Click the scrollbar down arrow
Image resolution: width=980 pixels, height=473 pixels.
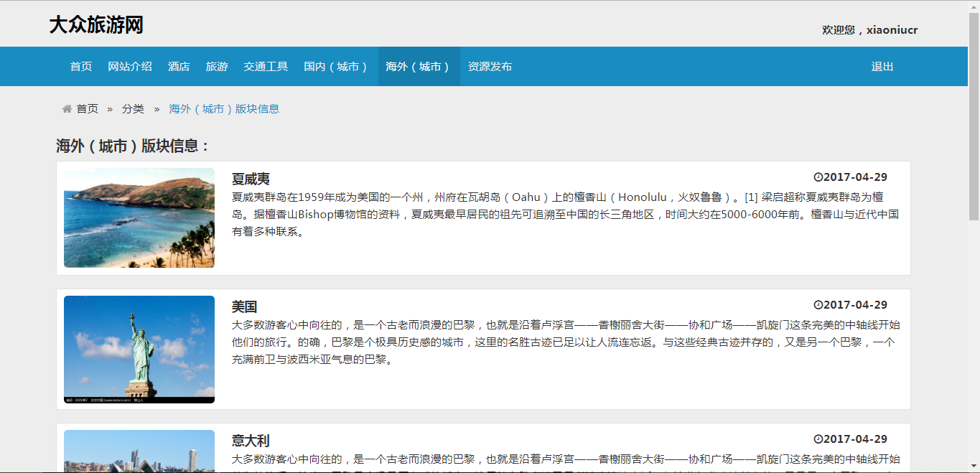[x=974, y=467]
